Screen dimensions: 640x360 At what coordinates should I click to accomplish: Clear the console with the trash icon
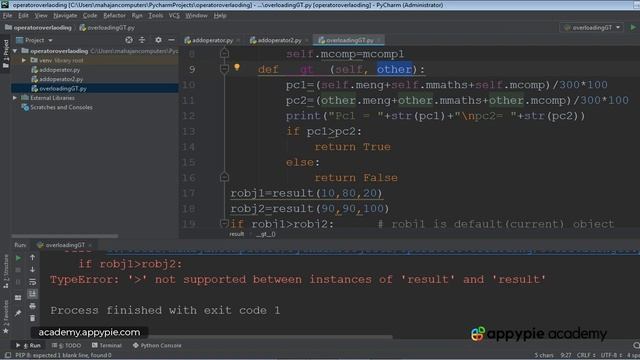32,318
